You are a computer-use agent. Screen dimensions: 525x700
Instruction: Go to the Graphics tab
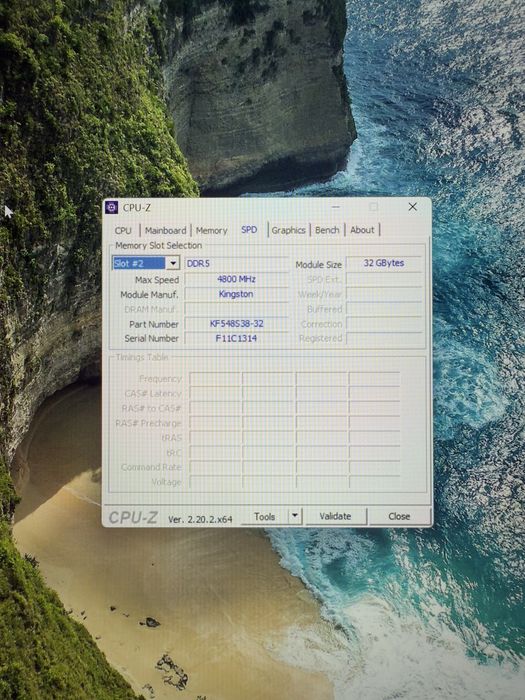click(x=288, y=230)
